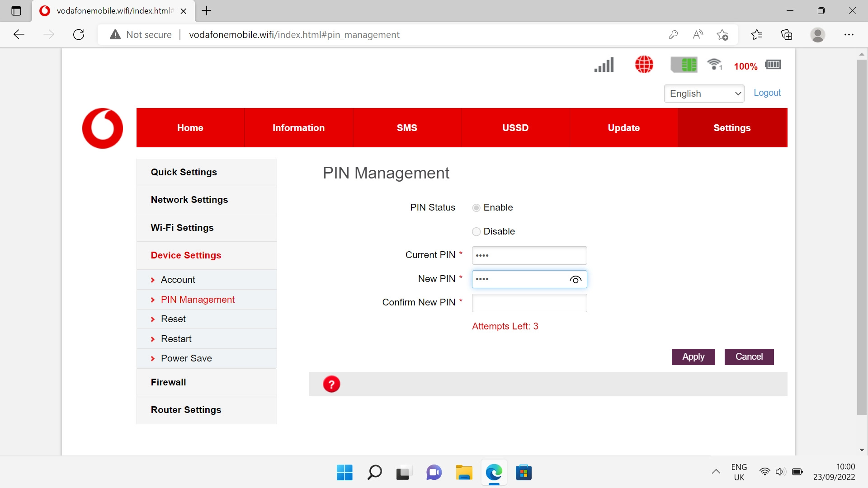
Task: Click the battery level icon beside 100%
Action: 773,65
